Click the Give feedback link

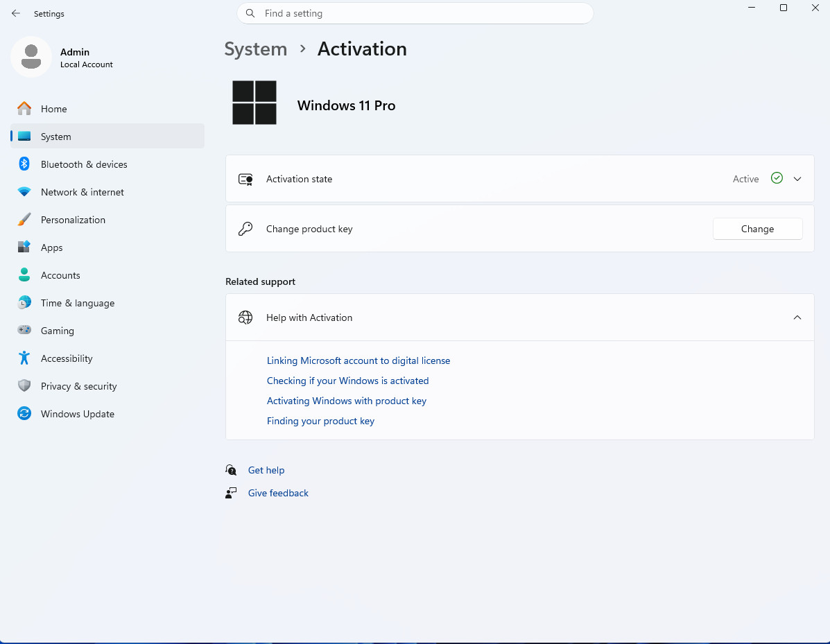pyautogui.click(x=278, y=493)
